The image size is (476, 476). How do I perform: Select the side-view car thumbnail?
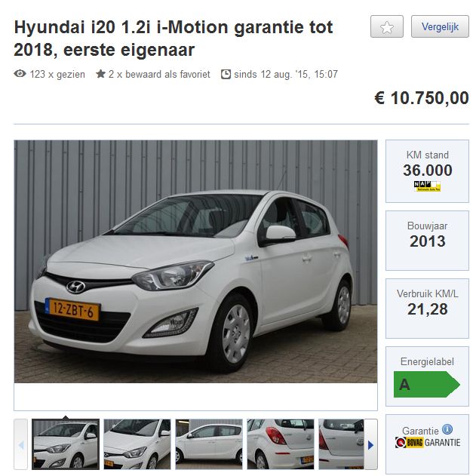point(209,444)
